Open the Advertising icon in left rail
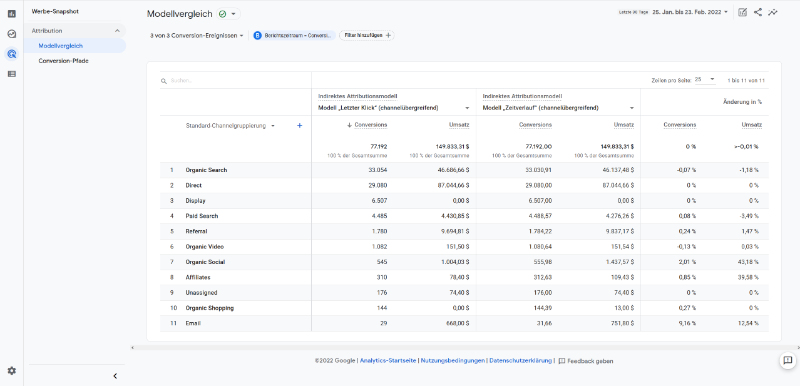 coord(12,54)
